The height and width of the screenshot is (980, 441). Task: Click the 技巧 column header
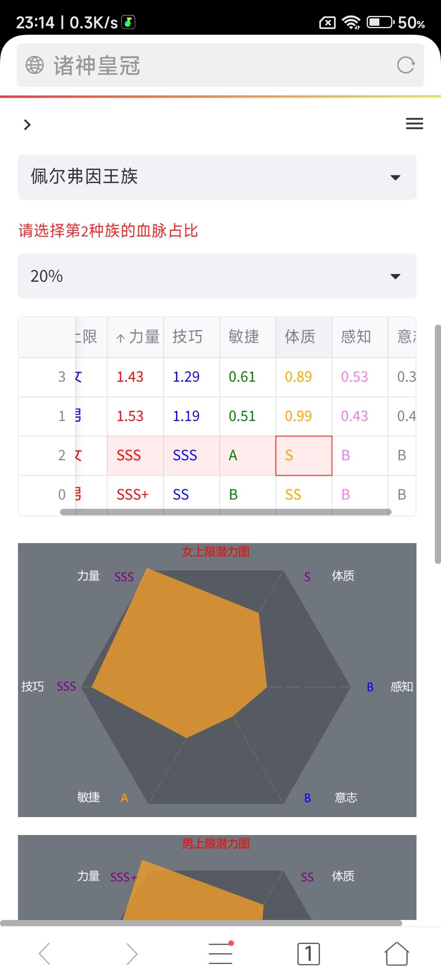click(192, 337)
